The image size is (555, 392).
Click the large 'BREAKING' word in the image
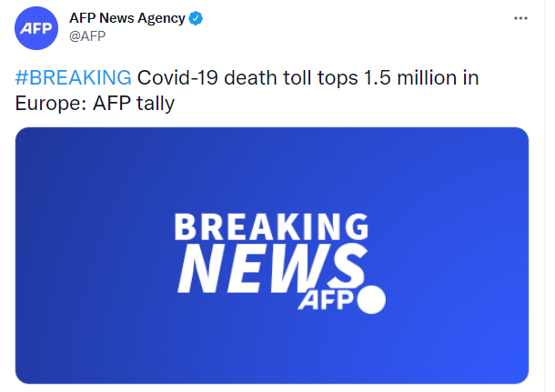tap(271, 227)
